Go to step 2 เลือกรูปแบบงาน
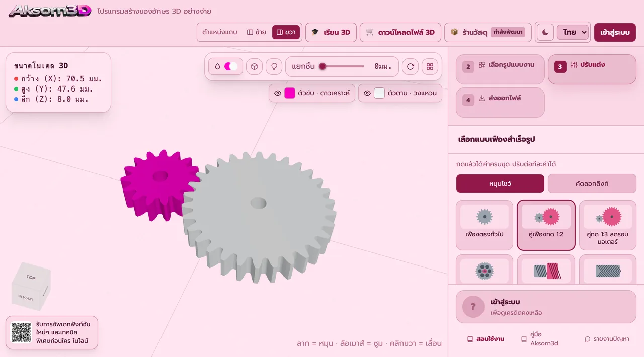 [x=500, y=69]
